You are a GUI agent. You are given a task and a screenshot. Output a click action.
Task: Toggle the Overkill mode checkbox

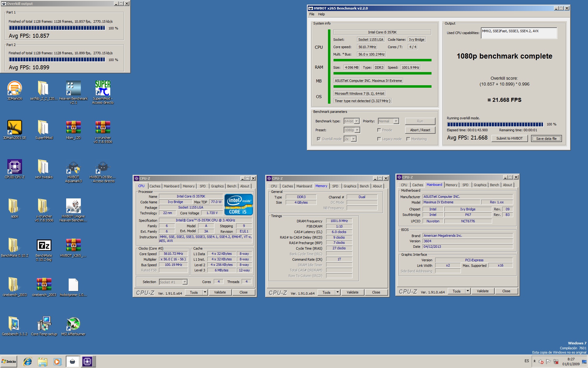pos(319,139)
